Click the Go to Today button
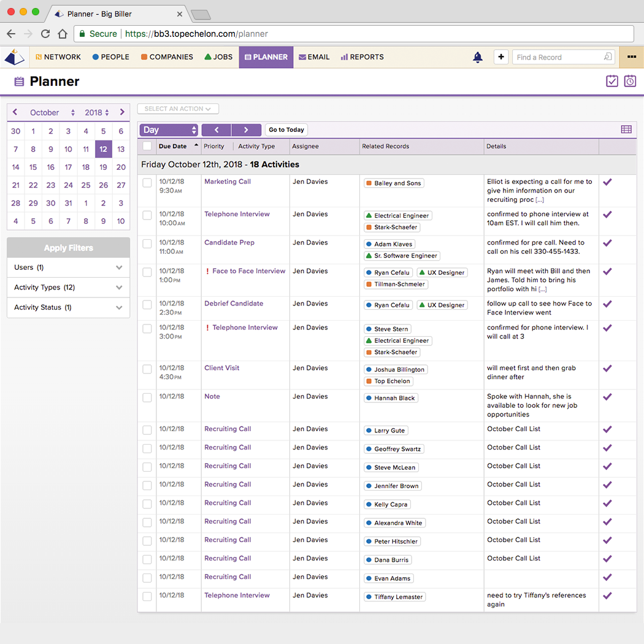Screen dimensions: 644x644 tap(286, 130)
